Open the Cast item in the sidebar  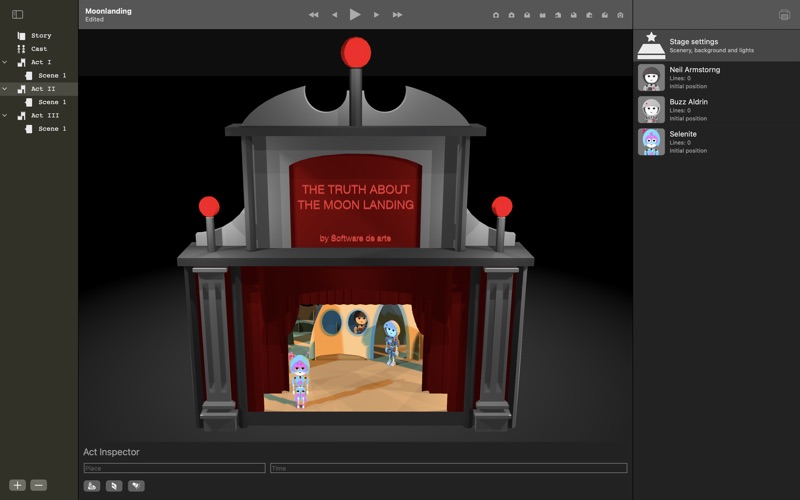pos(39,49)
